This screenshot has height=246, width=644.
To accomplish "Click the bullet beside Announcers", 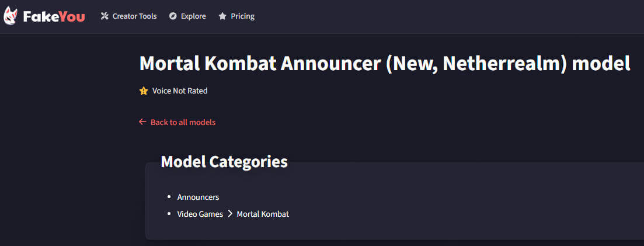I will click(x=169, y=198).
